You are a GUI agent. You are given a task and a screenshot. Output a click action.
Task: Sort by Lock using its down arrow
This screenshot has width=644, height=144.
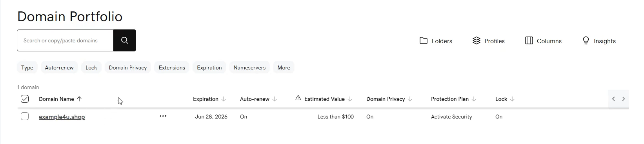click(x=512, y=99)
